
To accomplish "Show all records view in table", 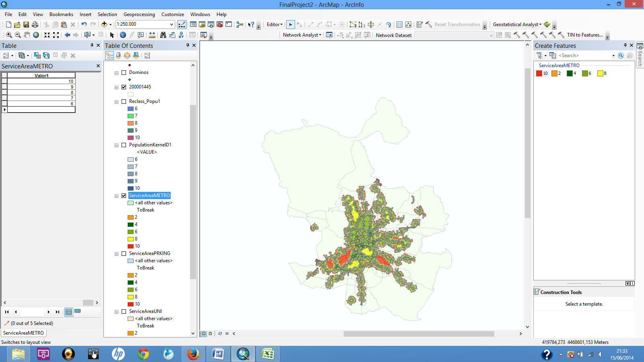I will coord(69,312).
